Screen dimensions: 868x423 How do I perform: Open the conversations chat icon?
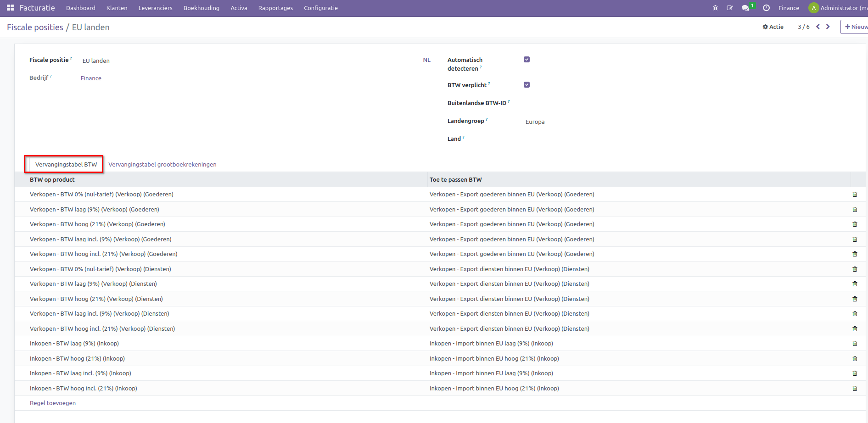point(745,8)
